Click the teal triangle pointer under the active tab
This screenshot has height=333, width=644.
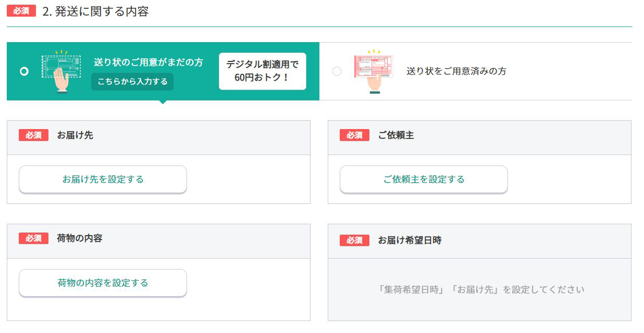[x=163, y=102]
